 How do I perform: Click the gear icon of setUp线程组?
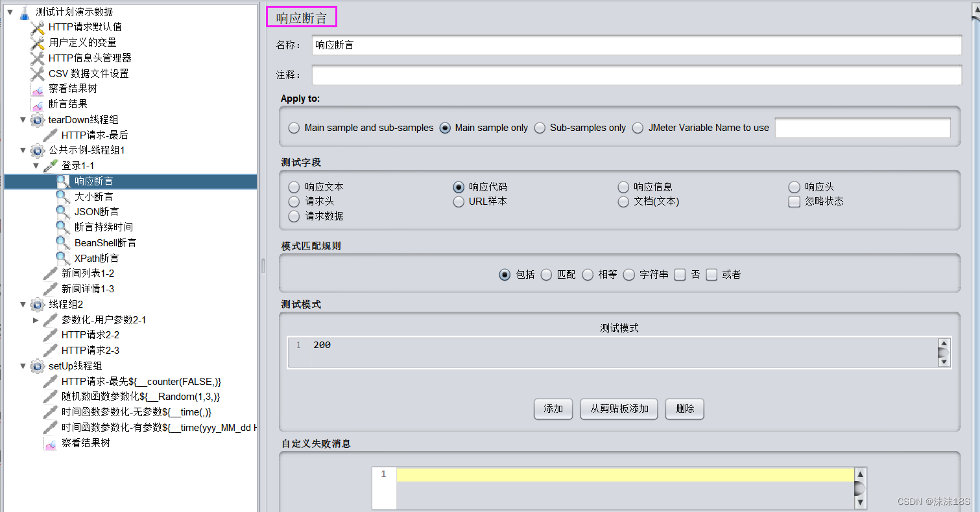(38, 366)
